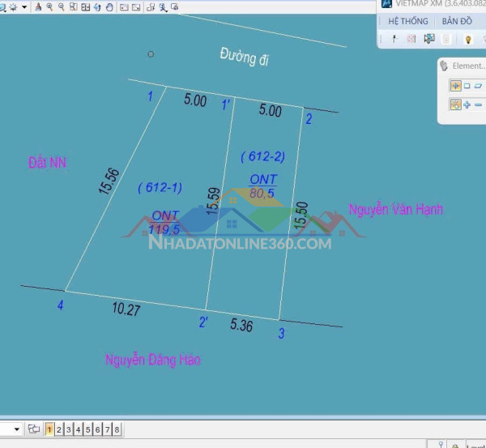Screen dimensions: 486x448
Task: Open the HỆ THỐNG menu
Action: coord(408,21)
